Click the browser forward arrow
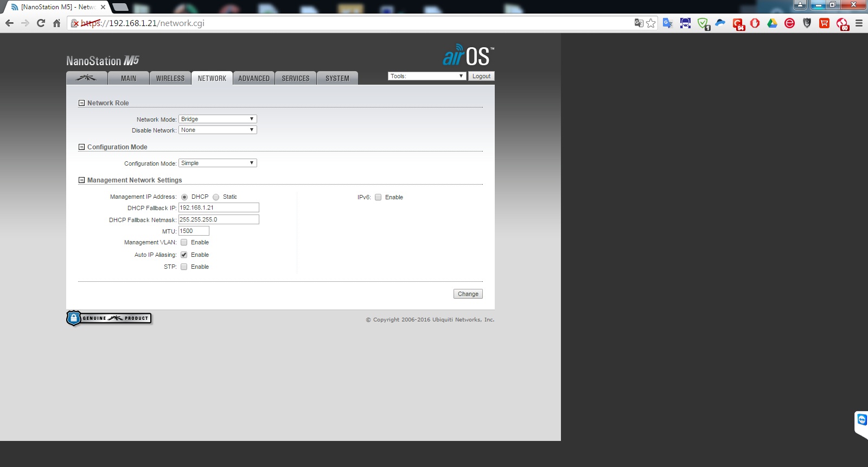The image size is (868, 467). (25, 23)
